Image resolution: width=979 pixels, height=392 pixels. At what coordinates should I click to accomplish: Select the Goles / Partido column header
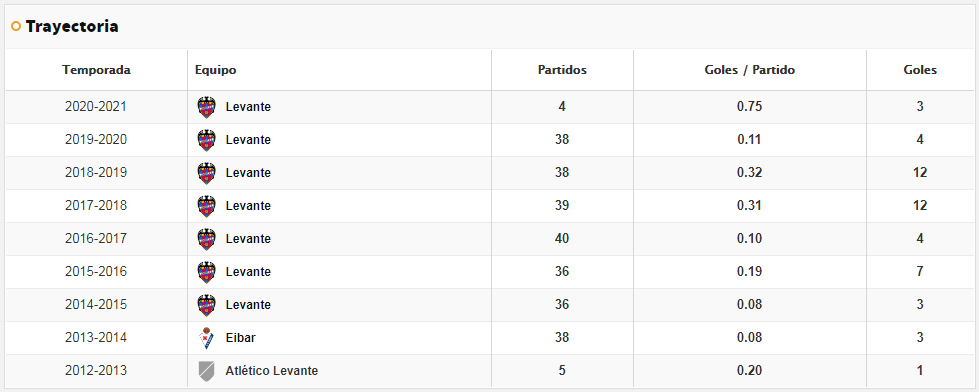[749, 70]
